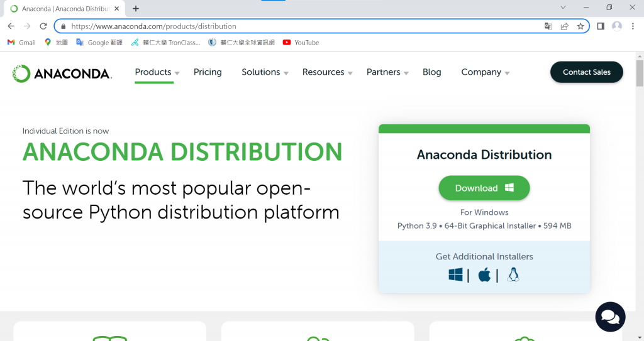Viewport: 644px width, 341px height.
Task: Open the YouTube bookmark
Action: point(301,43)
